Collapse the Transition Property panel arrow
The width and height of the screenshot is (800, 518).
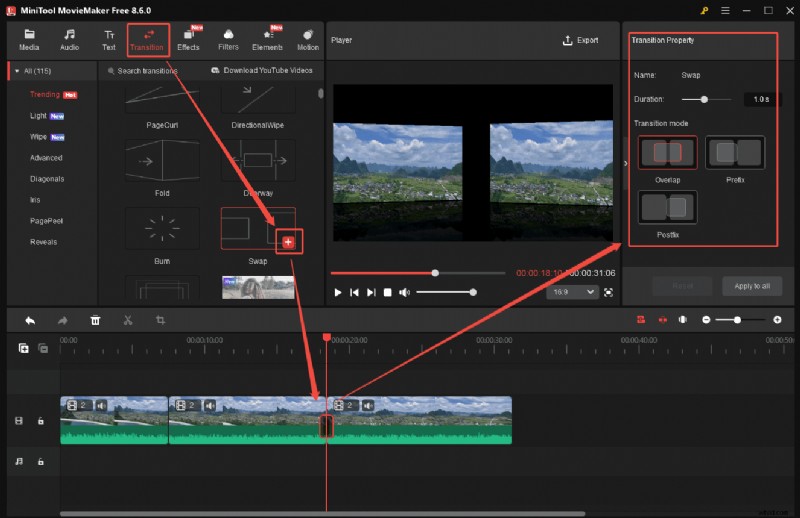click(x=626, y=163)
